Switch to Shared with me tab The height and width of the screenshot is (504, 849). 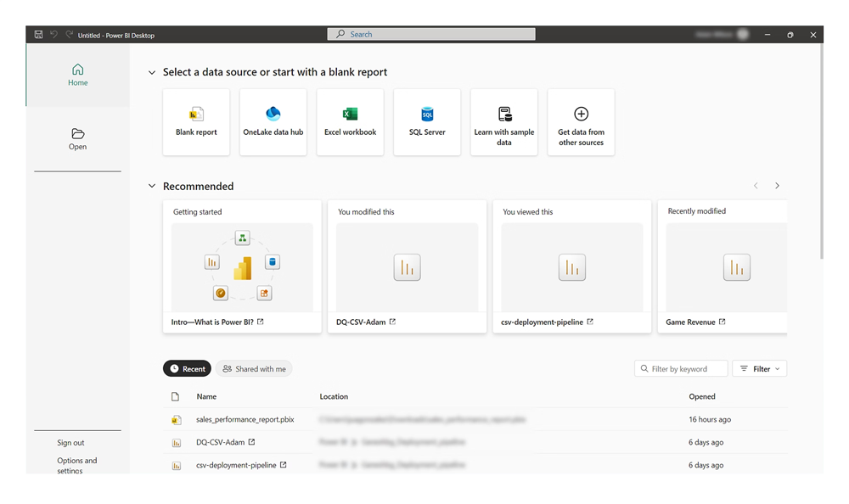tap(254, 369)
